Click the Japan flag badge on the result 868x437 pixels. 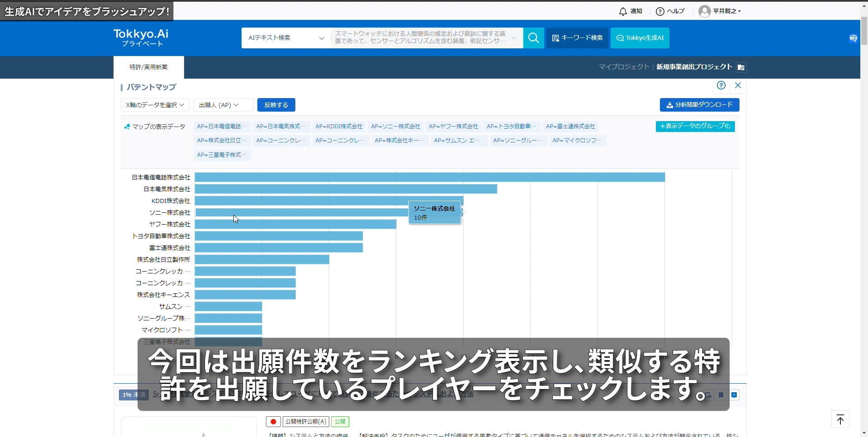click(273, 422)
